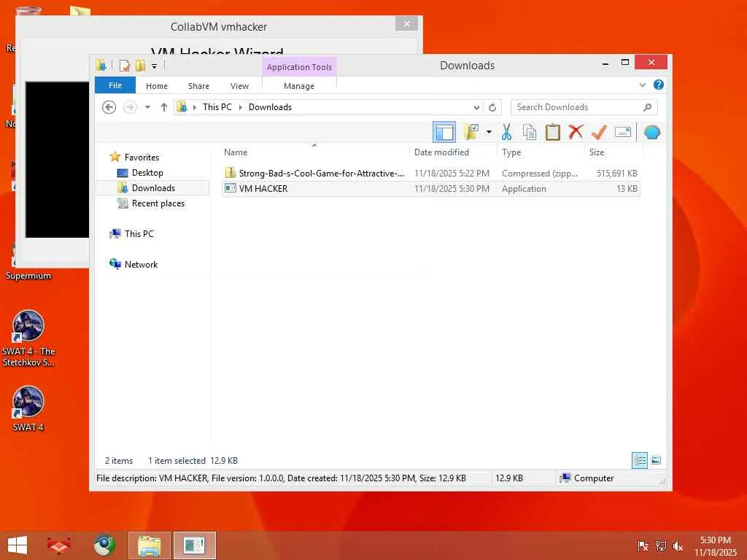Open Folder Options from the toolbar icon
Viewport: 747px width, 560px height.
(471, 132)
